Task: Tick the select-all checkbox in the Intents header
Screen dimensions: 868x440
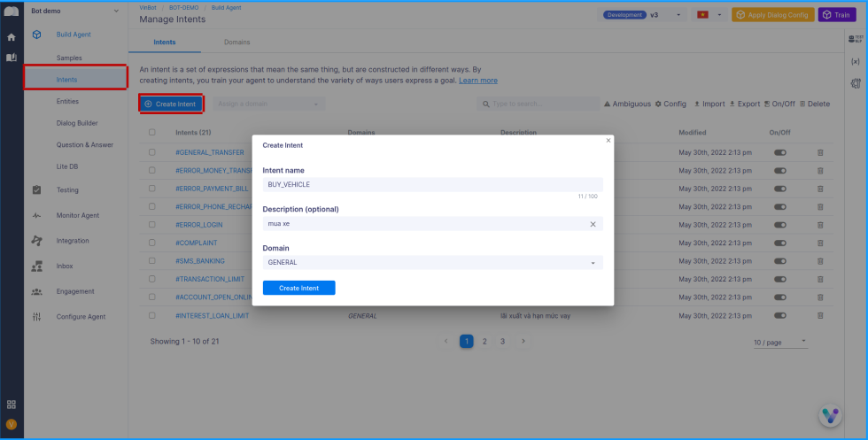Action: (x=152, y=133)
